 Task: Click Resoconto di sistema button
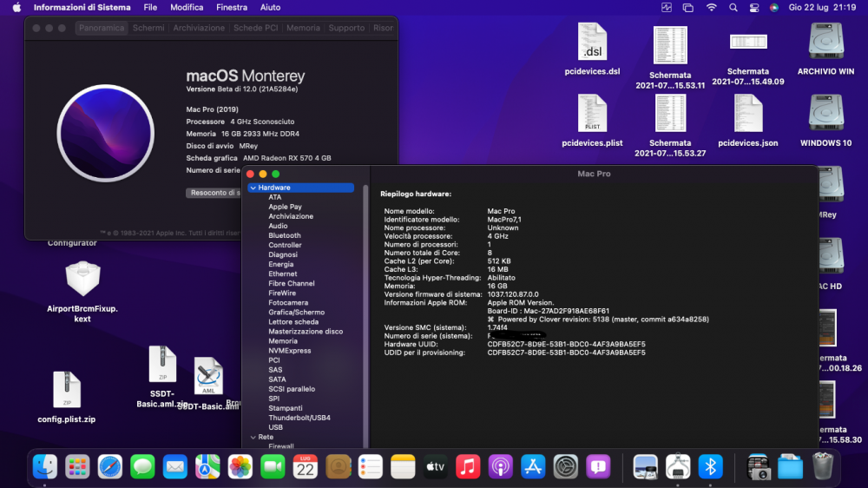point(215,193)
